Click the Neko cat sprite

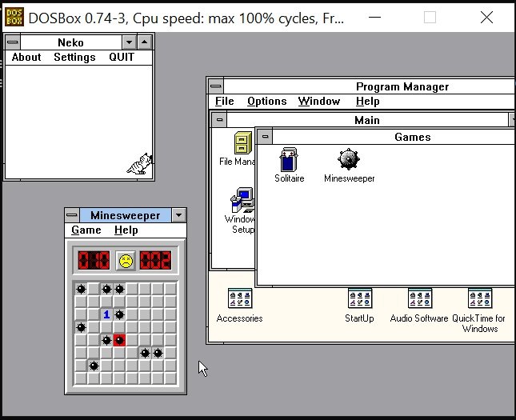[x=139, y=164]
